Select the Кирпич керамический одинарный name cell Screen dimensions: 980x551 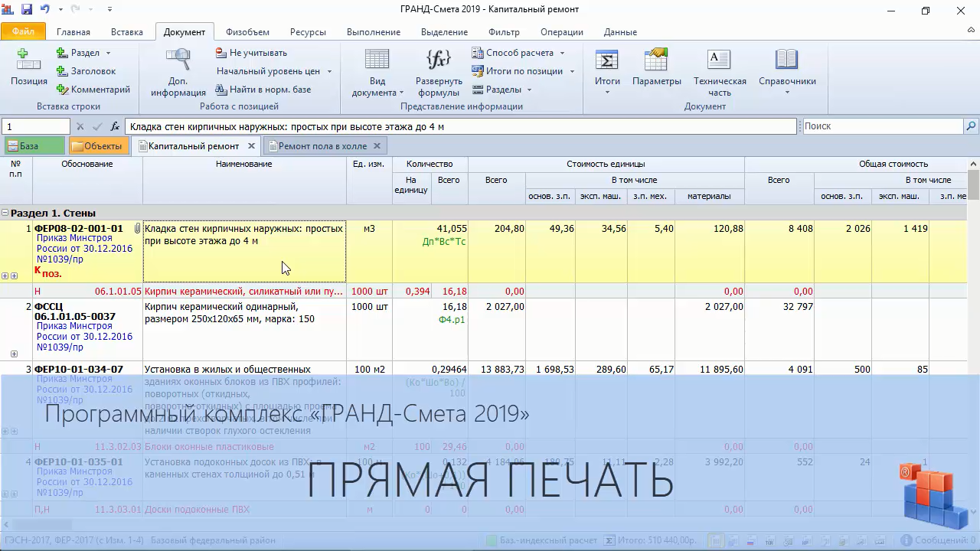point(244,329)
